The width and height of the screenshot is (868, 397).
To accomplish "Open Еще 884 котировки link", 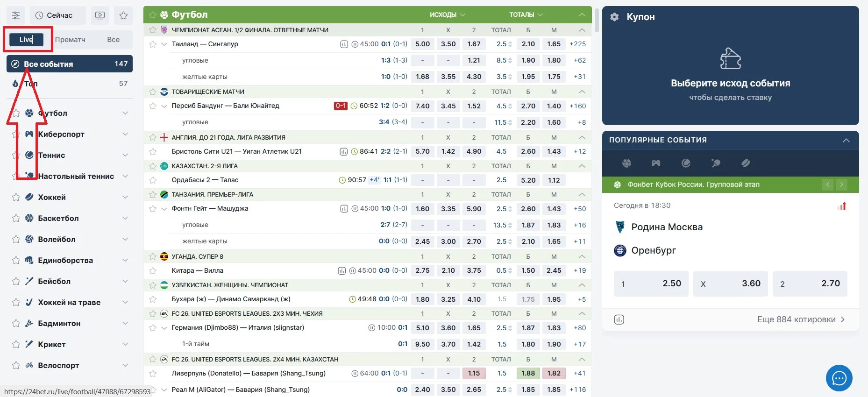I will pos(801,319).
